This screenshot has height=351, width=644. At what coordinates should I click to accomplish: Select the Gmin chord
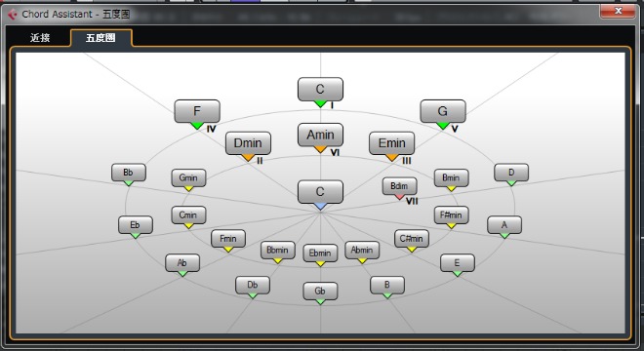[188, 177]
